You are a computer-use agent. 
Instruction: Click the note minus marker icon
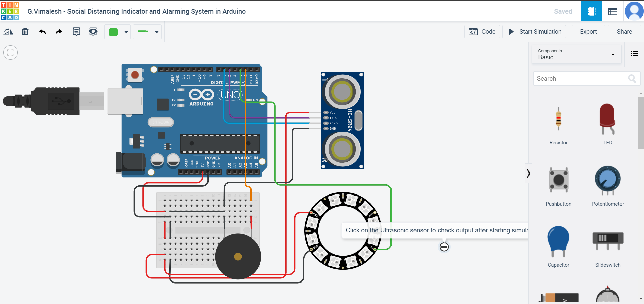[444, 247]
